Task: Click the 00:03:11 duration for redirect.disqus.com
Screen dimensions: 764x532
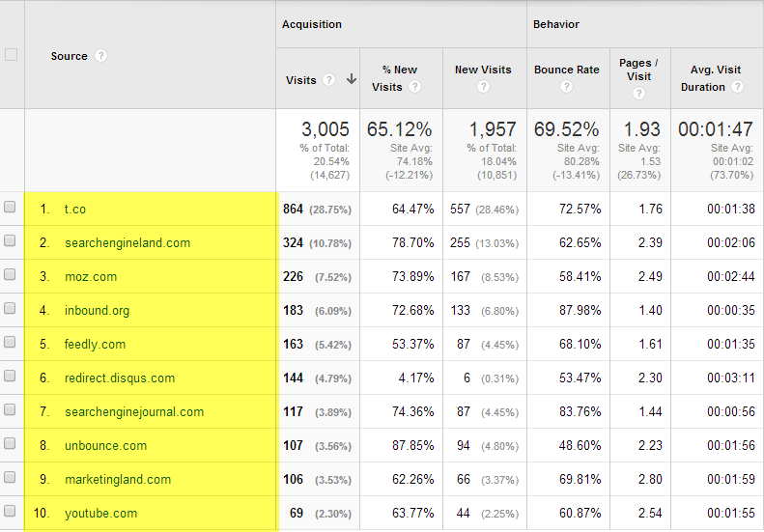Action: pyautogui.click(x=731, y=378)
